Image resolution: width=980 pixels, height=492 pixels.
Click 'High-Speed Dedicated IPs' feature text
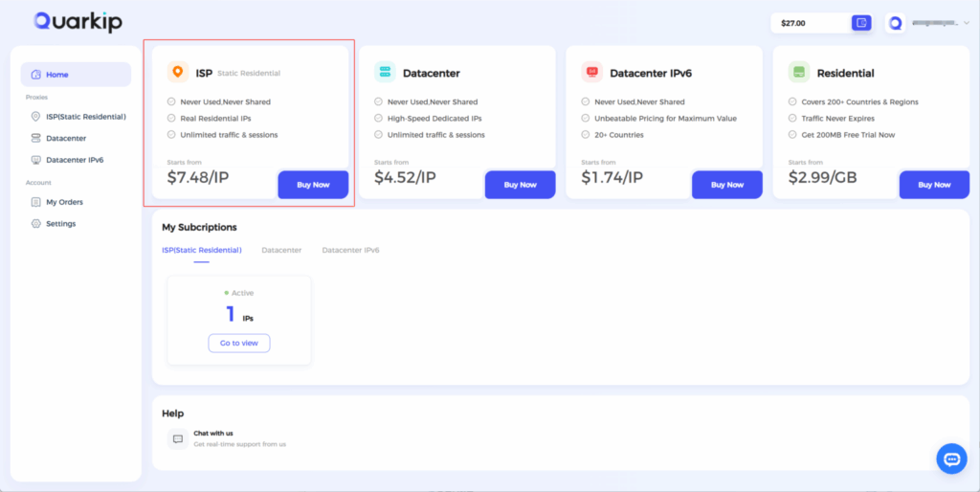(x=434, y=118)
